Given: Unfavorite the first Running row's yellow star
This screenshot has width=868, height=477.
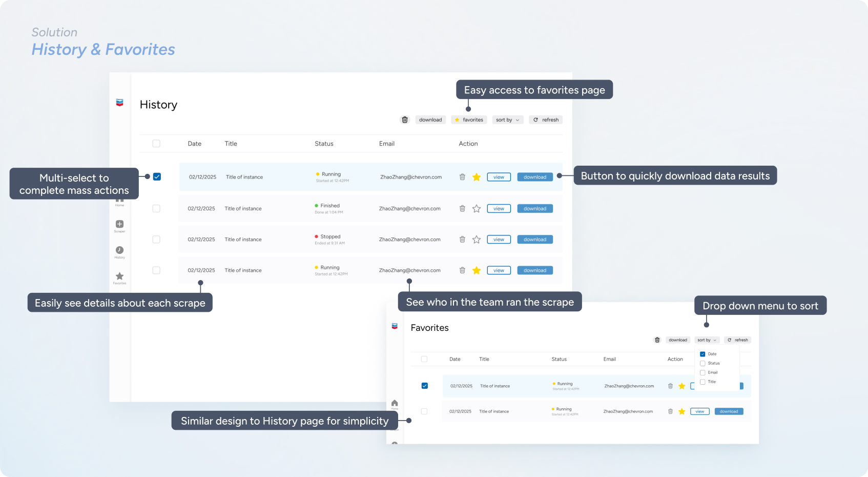Looking at the screenshot, I should (x=477, y=177).
